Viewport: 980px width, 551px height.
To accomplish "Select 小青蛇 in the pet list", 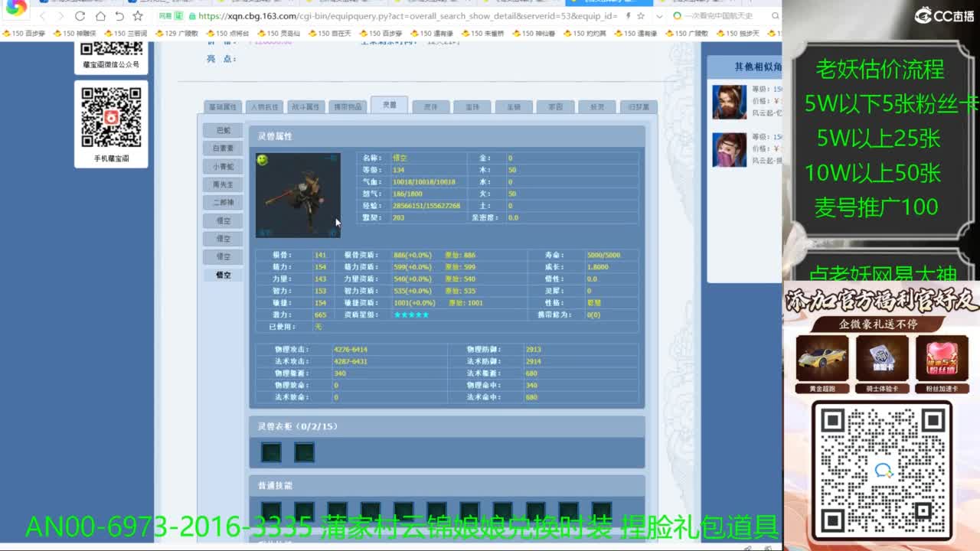I will pos(223,166).
